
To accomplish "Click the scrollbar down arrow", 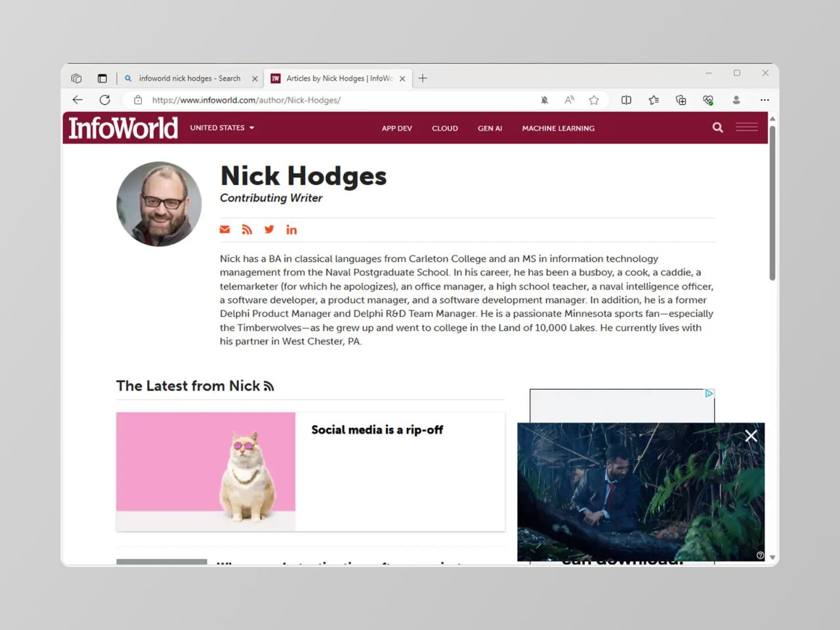I will click(x=772, y=557).
